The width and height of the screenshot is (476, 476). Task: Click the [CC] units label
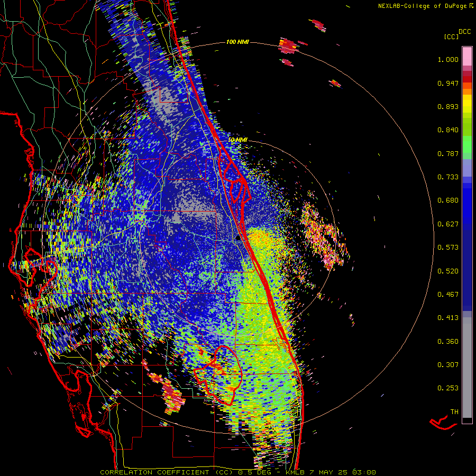coord(452,36)
